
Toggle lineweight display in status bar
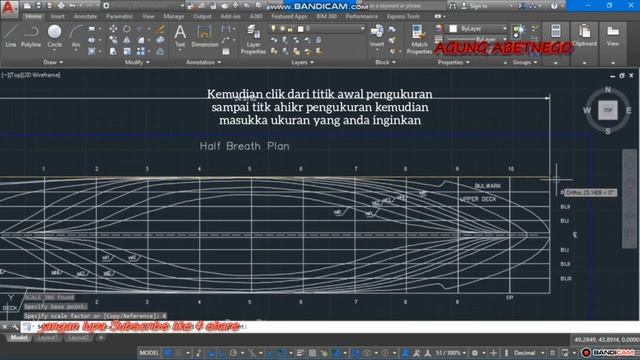[x=300, y=353]
